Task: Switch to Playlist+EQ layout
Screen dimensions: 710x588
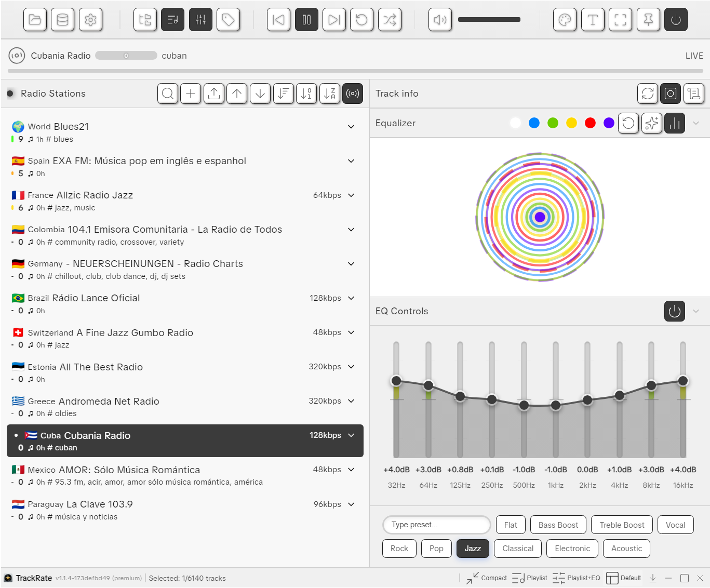Action: pyautogui.click(x=577, y=578)
